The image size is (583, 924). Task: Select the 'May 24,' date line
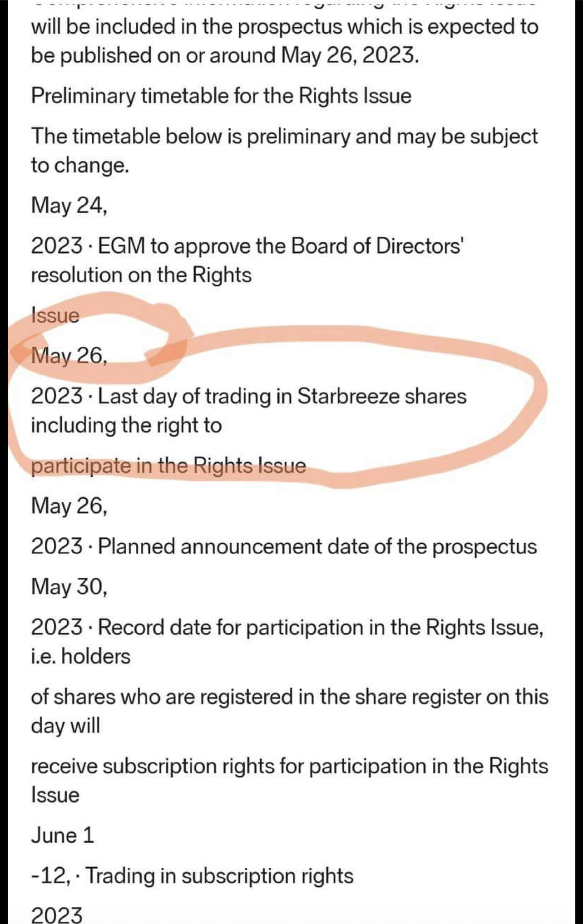point(69,206)
